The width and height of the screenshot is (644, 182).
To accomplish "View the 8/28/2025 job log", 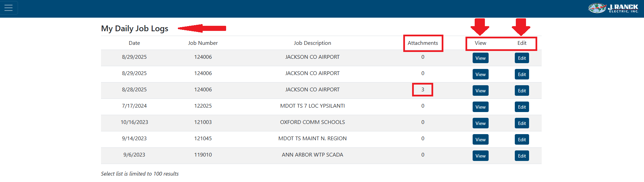I will tap(480, 91).
